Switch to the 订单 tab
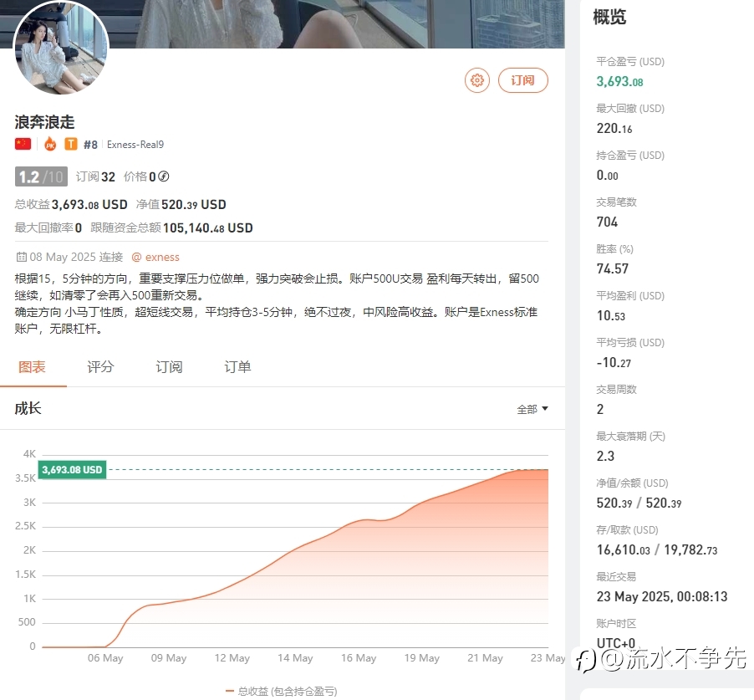754x700 pixels. tap(237, 367)
